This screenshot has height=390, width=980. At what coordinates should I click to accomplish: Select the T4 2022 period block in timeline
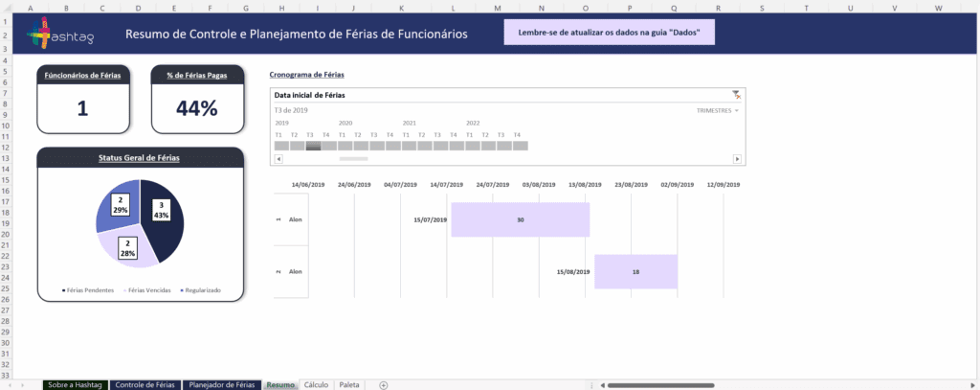click(521, 146)
